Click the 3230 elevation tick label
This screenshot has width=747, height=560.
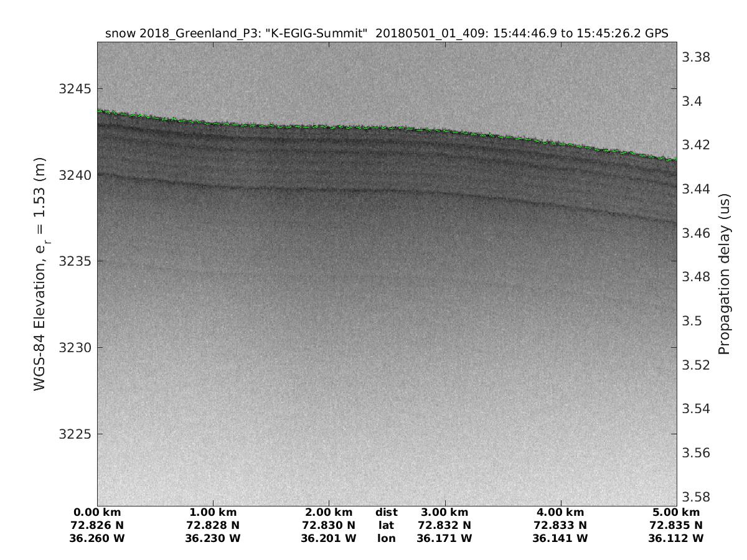(x=75, y=348)
